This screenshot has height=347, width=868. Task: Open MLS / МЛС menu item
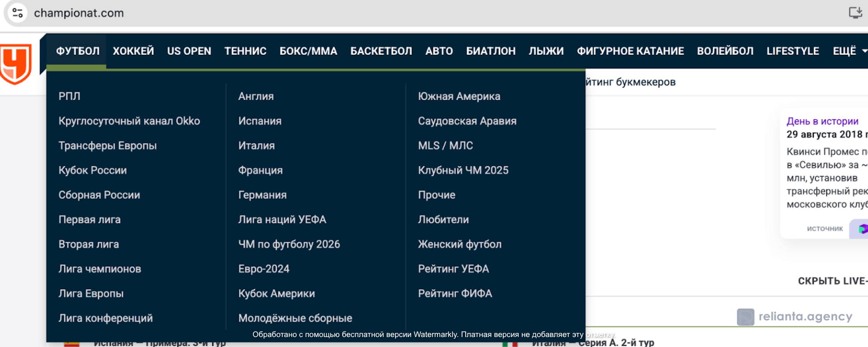pos(445,145)
